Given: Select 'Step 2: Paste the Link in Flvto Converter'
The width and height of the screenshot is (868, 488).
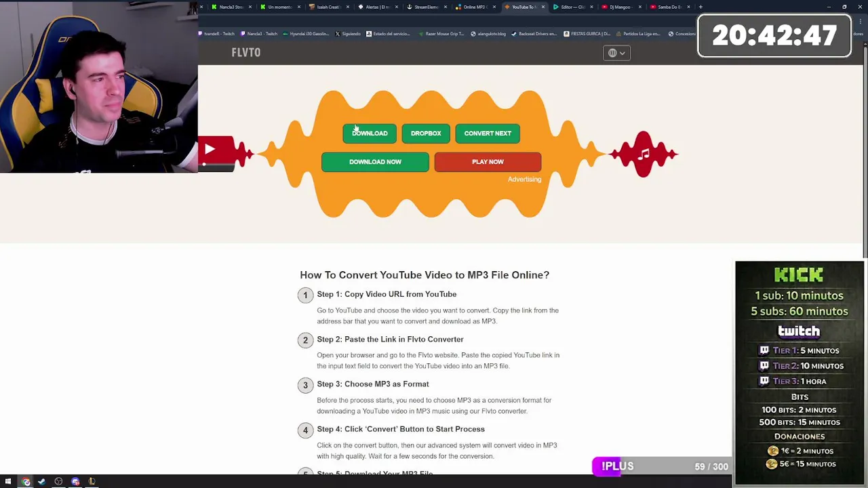Looking at the screenshot, I should click(x=390, y=339).
